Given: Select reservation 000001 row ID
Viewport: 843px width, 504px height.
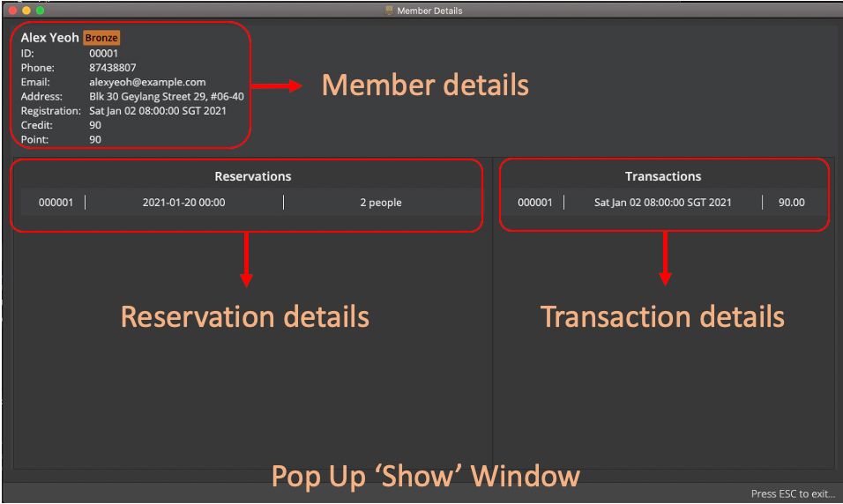Looking at the screenshot, I should tap(56, 203).
